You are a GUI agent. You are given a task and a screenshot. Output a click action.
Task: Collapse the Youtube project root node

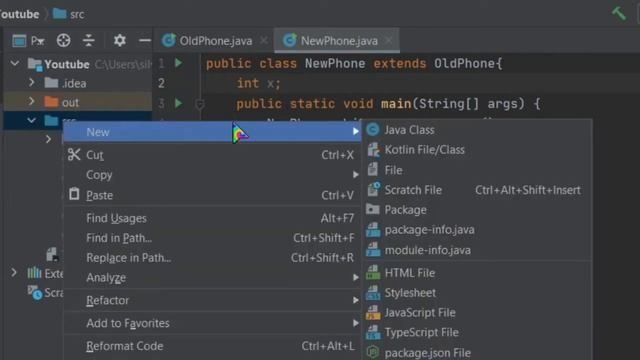pyautogui.click(x=15, y=64)
